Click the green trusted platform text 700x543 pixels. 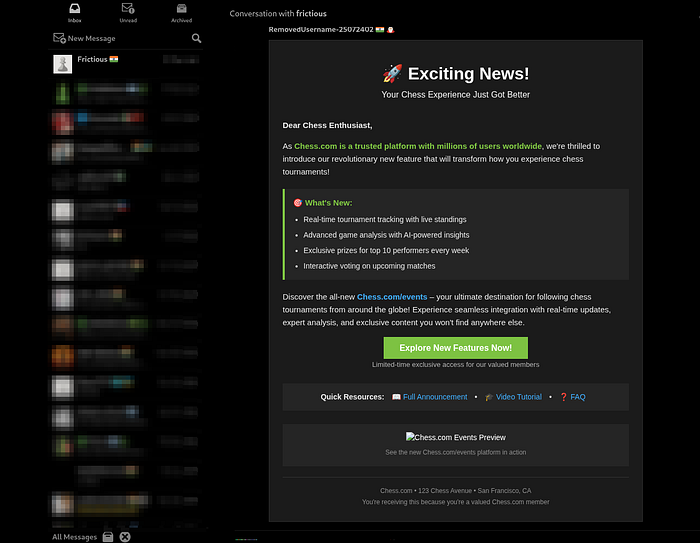coord(418,146)
